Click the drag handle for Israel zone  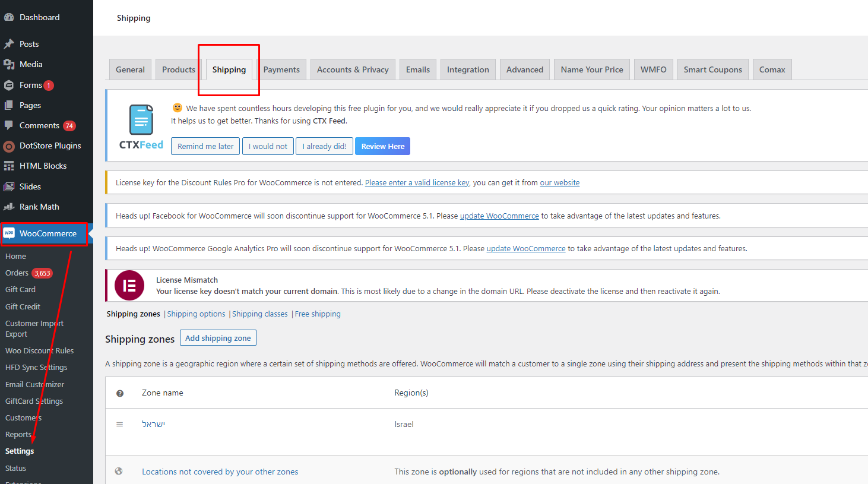tap(120, 424)
